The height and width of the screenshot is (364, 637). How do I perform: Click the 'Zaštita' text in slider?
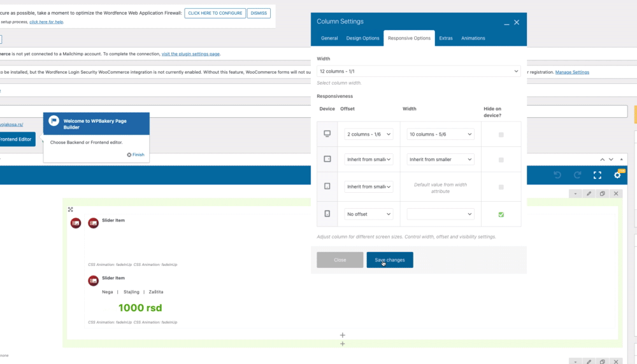pyautogui.click(x=156, y=291)
